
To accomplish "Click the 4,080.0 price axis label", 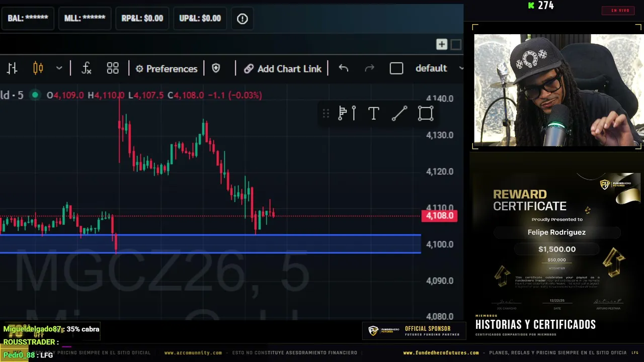I will (440, 317).
